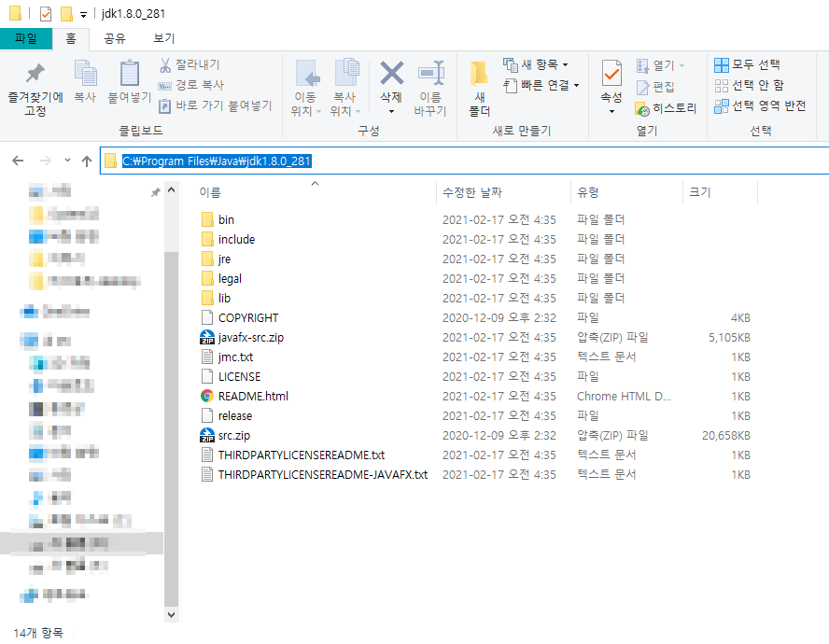Switch to the 홈 ribbon tab
Image resolution: width=829 pixels, height=644 pixels.
[71, 38]
